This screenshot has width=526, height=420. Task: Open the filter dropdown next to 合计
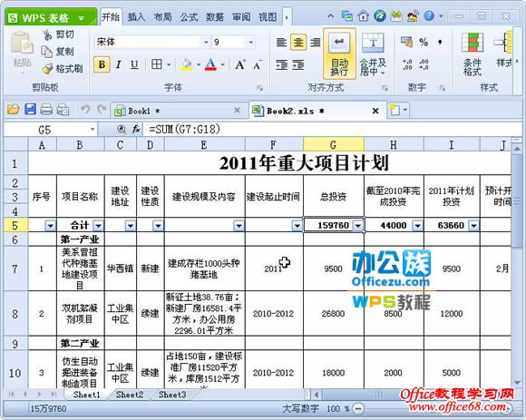click(x=98, y=226)
